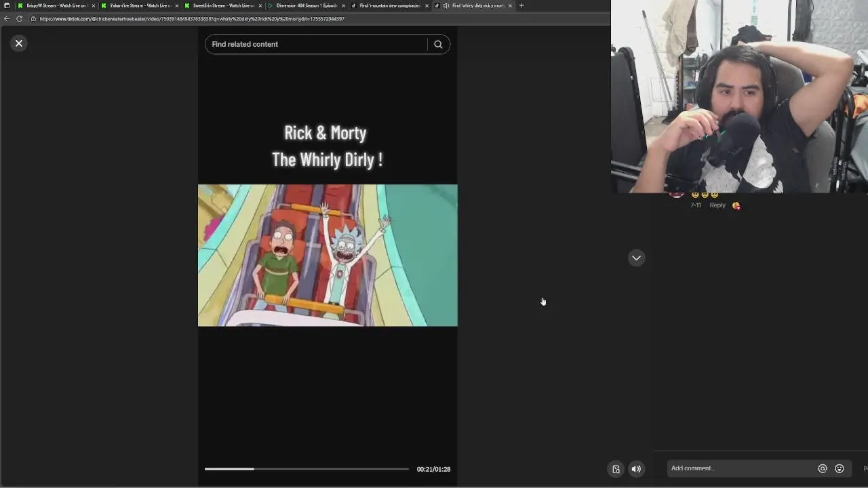Click the Rick & Morty video frame

[328, 256]
